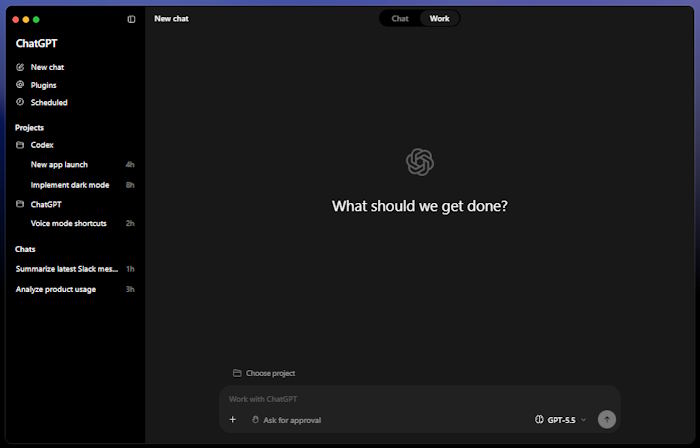Switch to the Chat mode tab

pos(400,19)
